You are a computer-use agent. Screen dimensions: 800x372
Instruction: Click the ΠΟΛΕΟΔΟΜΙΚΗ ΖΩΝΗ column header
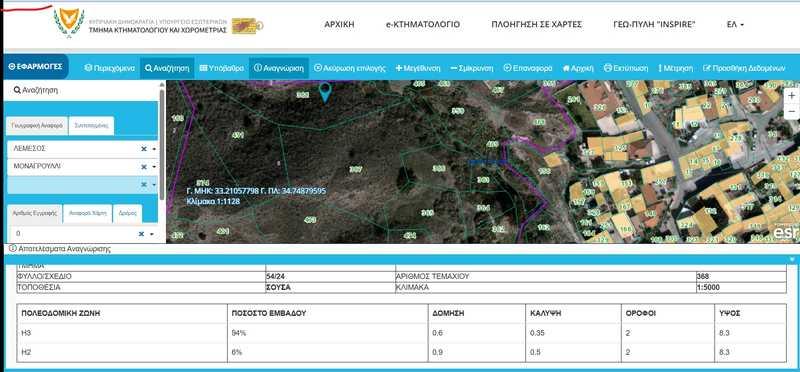pos(61,313)
